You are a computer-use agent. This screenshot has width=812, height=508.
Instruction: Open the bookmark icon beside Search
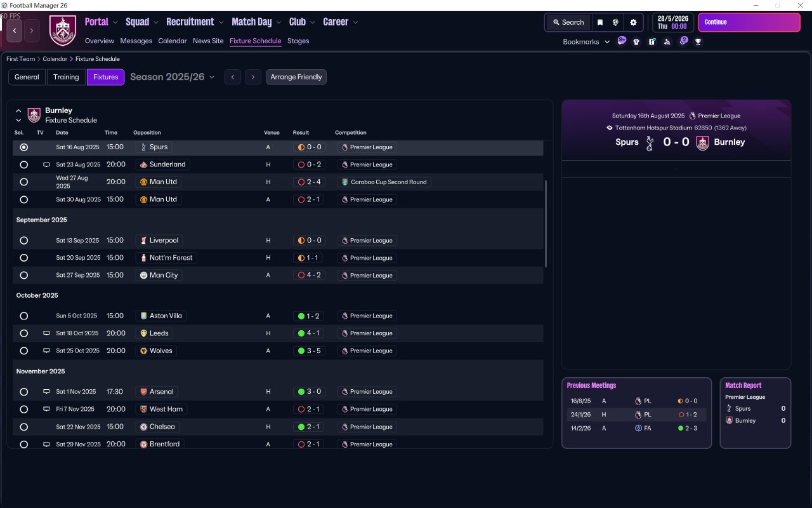(600, 22)
